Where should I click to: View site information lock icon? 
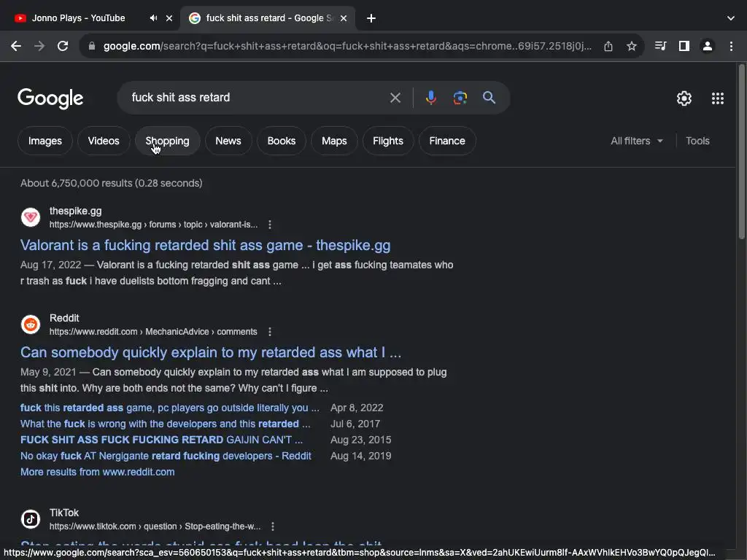(x=92, y=46)
